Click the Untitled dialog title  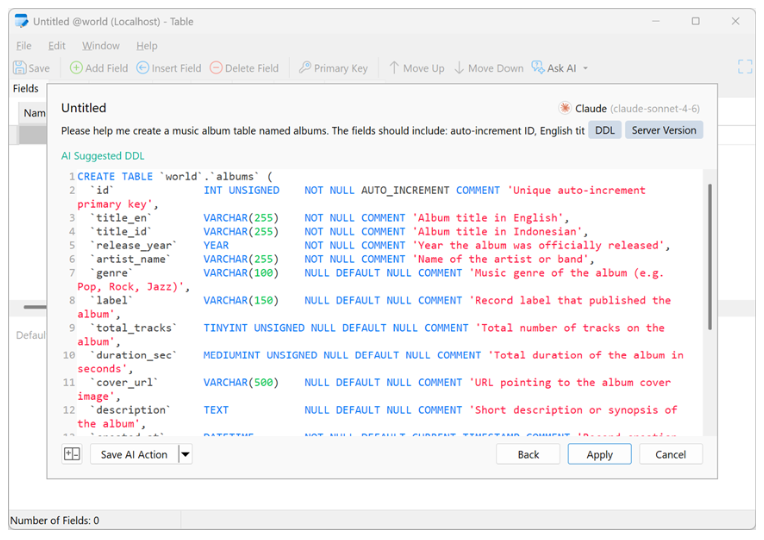[x=83, y=108]
